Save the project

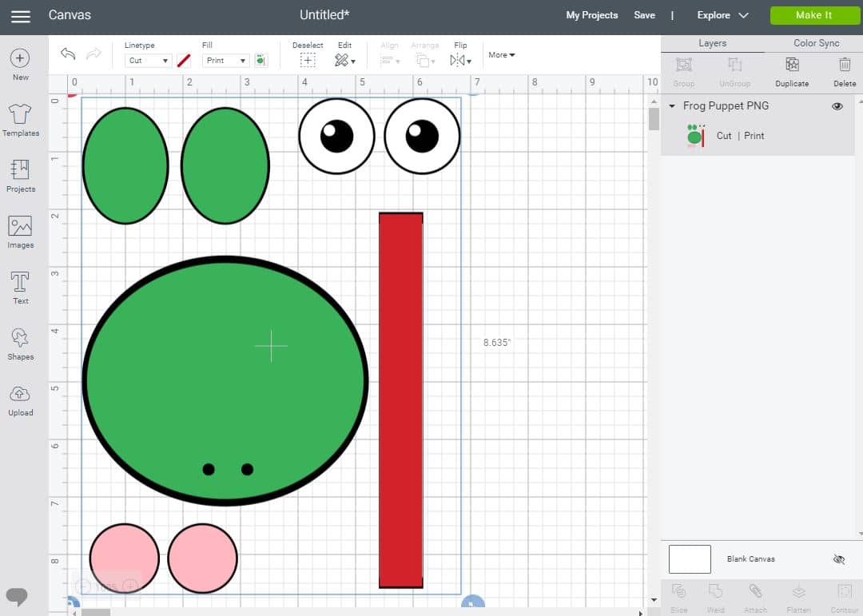pos(644,14)
